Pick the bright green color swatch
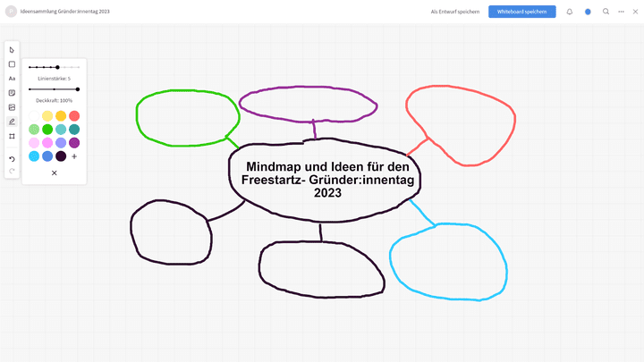Image resolution: width=644 pixels, height=362 pixels. coord(47,130)
